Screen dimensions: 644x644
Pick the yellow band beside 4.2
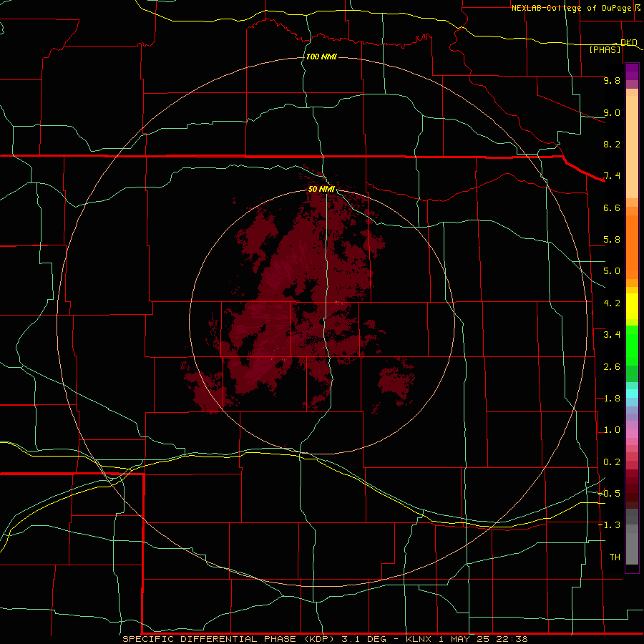(x=632, y=306)
